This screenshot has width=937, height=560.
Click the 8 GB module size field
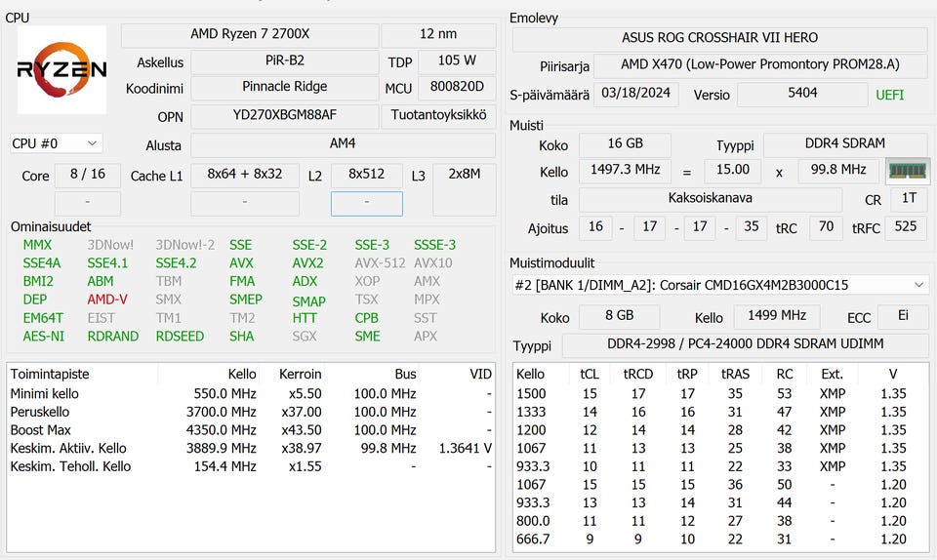(619, 316)
